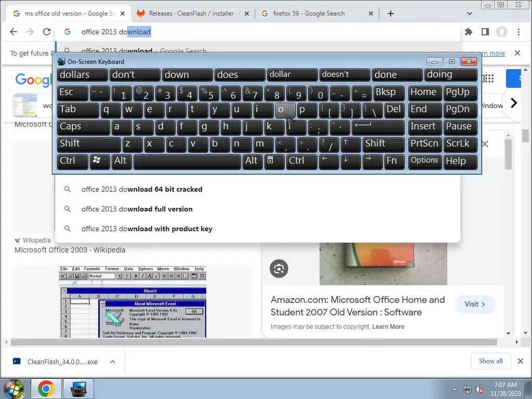Viewport: 532px width, 399px height.
Task: Open the Chrome profile avatar
Action: 502,32
